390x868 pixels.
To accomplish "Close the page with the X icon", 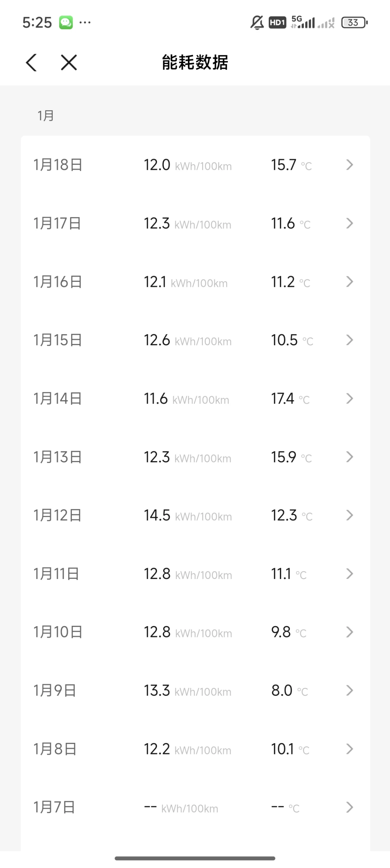I will tap(69, 63).
